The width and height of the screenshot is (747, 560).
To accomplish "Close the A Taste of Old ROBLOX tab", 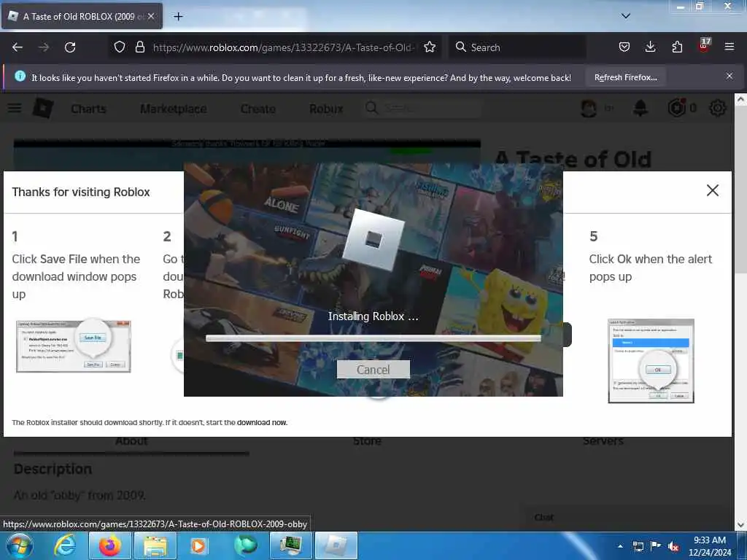I will [151, 16].
